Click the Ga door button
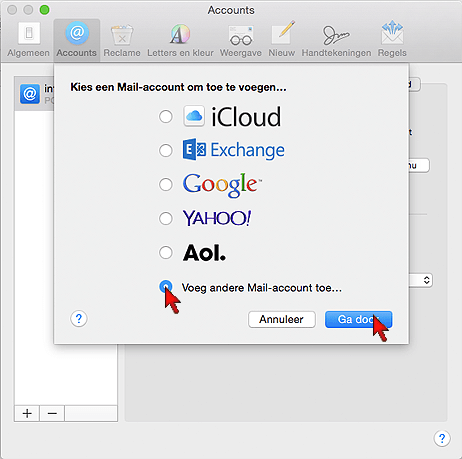The height and width of the screenshot is (459, 462). point(358,319)
